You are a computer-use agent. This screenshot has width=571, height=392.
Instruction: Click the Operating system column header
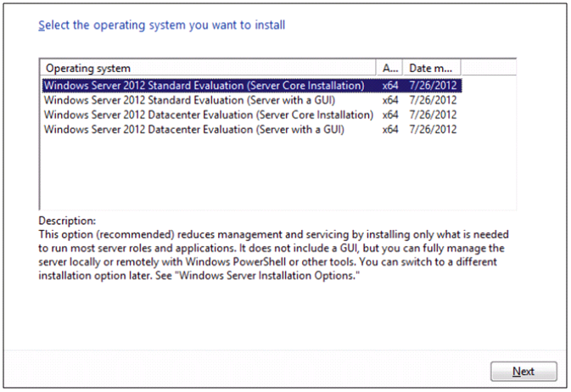click(x=208, y=68)
